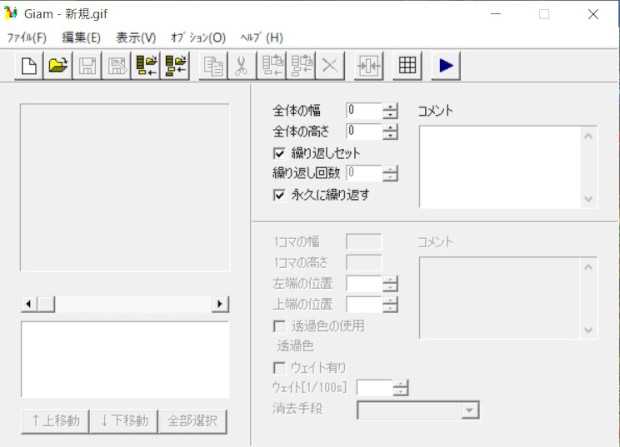Click the animation preview area
The width and height of the screenshot is (620, 447).
pyautogui.click(x=125, y=188)
